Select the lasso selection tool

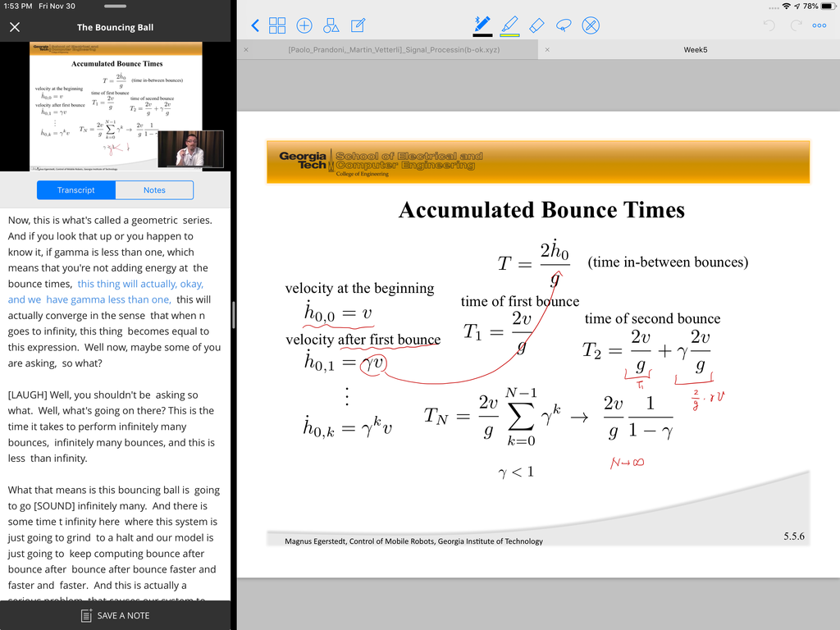click(564, 25)
